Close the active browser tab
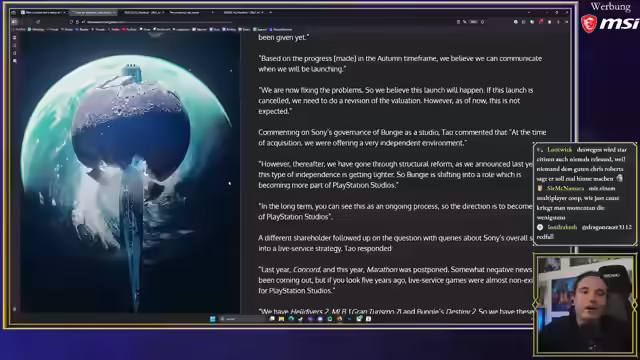 [114, 13]
